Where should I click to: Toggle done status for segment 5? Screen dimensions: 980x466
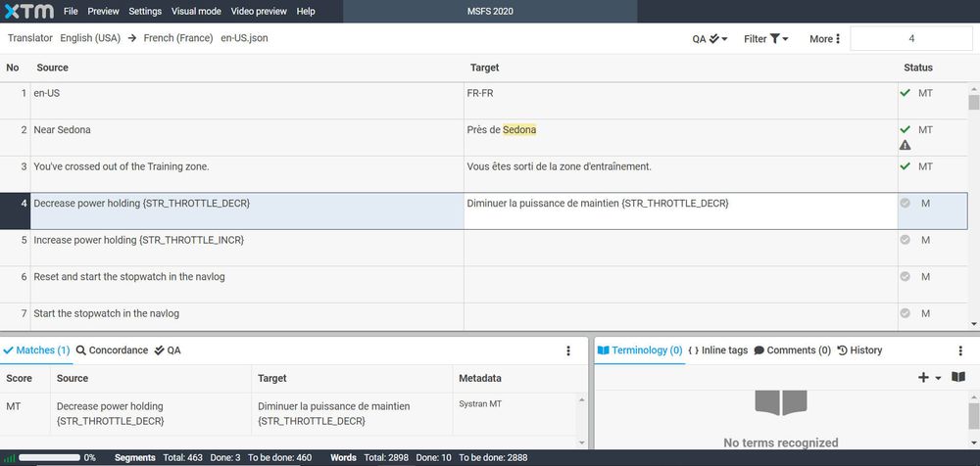point(905,240)
